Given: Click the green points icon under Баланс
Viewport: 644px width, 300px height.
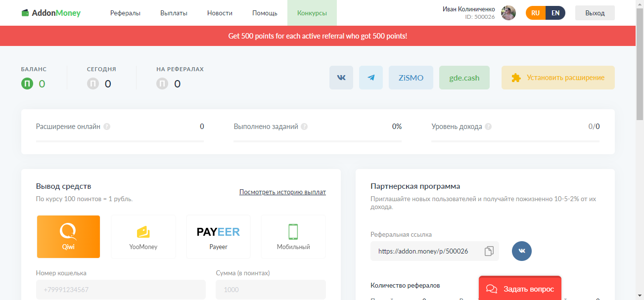Looking at the screenshot, I should pos(27,84).
